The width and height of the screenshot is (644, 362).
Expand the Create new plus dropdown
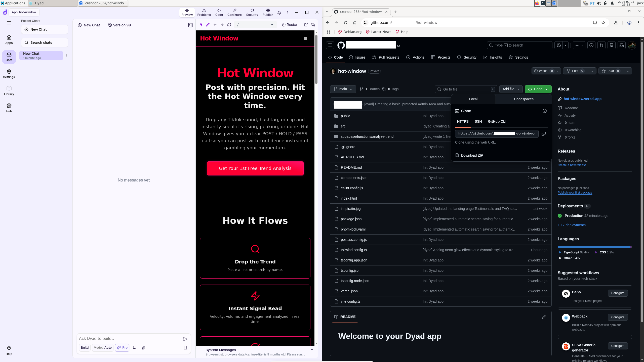point(579,45)
